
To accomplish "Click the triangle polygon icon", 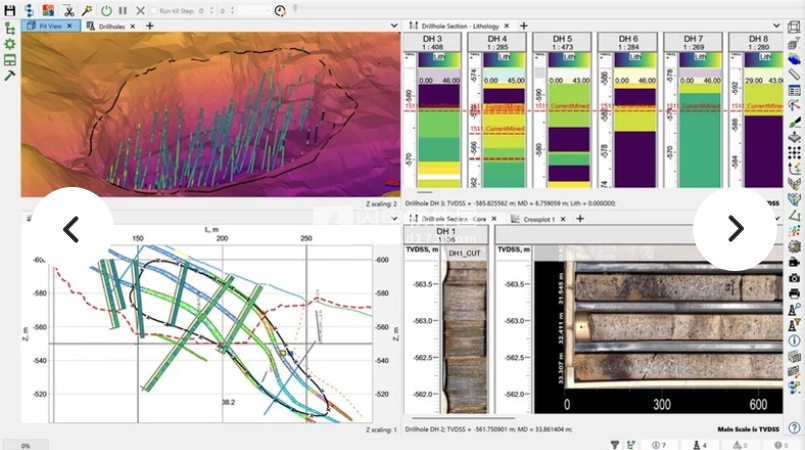I will pos(794,215).
